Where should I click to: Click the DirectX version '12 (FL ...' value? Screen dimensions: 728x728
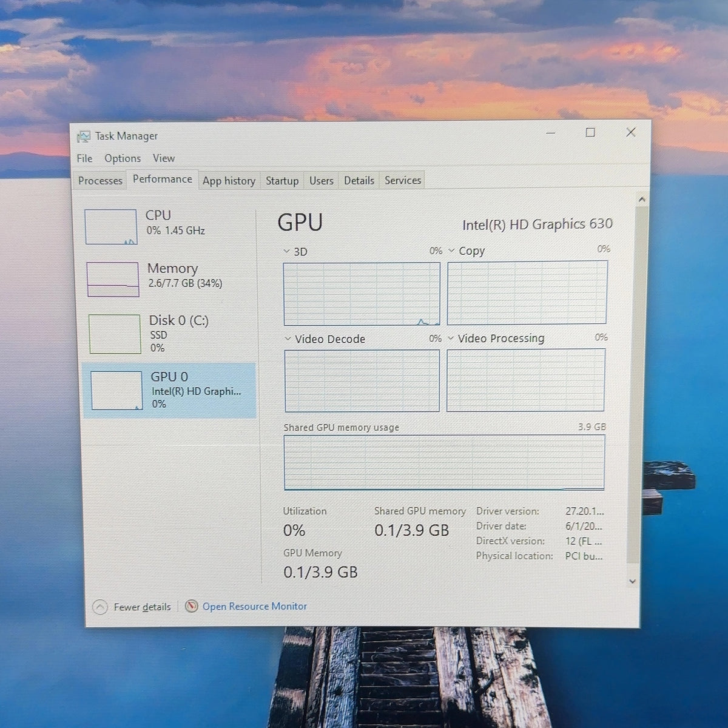pyautogui.click(x=584, y=541)
